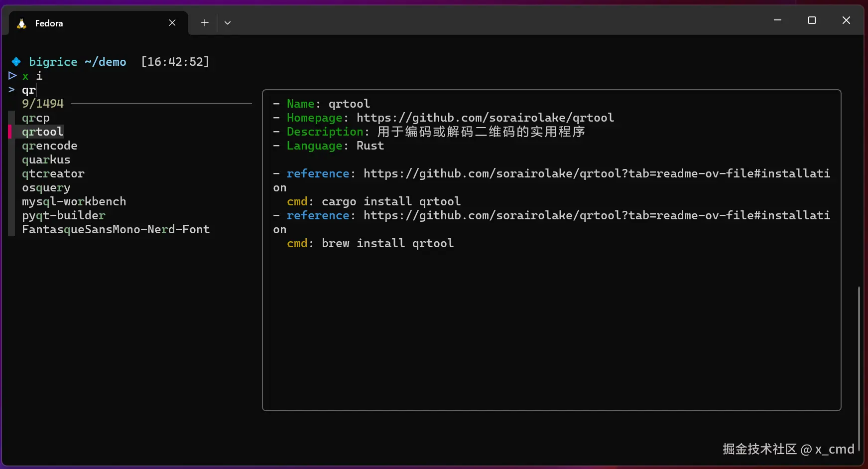Click the 9/1494 match counter
Screen dimensions: 868x469
click(43, 104)
